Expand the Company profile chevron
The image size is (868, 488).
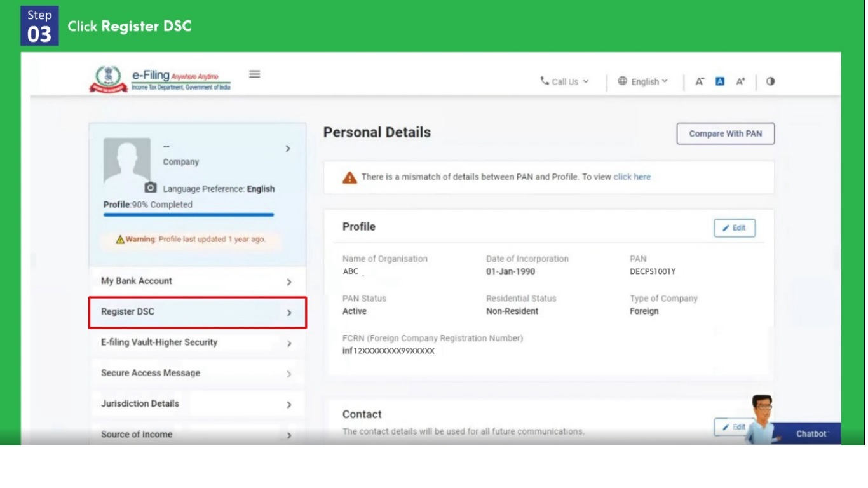coord(288,149)
